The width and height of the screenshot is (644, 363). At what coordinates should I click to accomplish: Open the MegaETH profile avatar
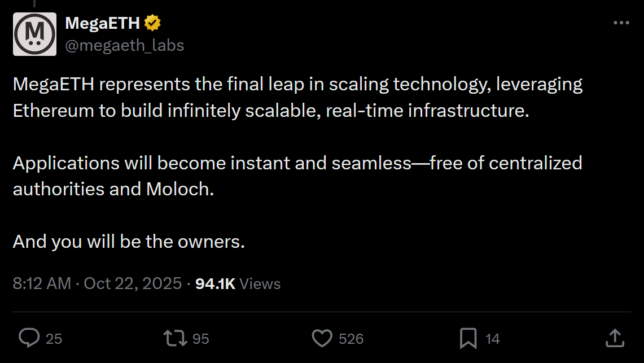point(34,34)
